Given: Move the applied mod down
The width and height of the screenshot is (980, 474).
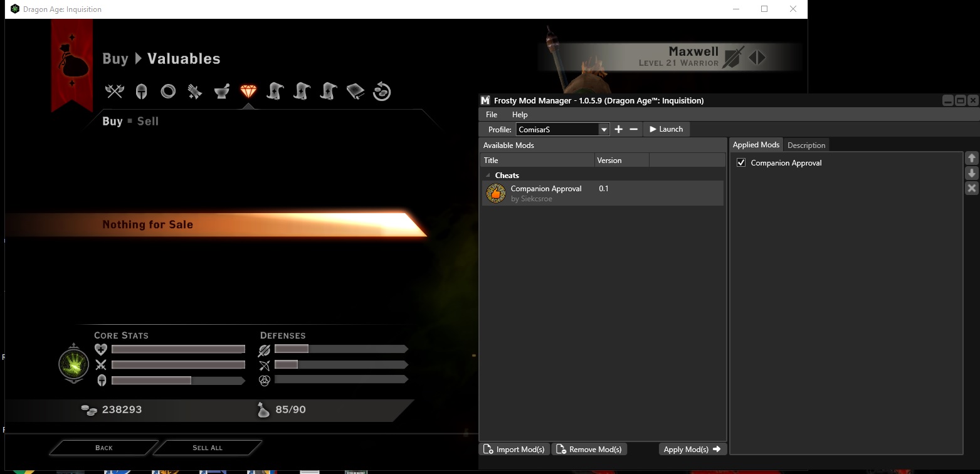Looking at the screenshot, I should (971, 173).
